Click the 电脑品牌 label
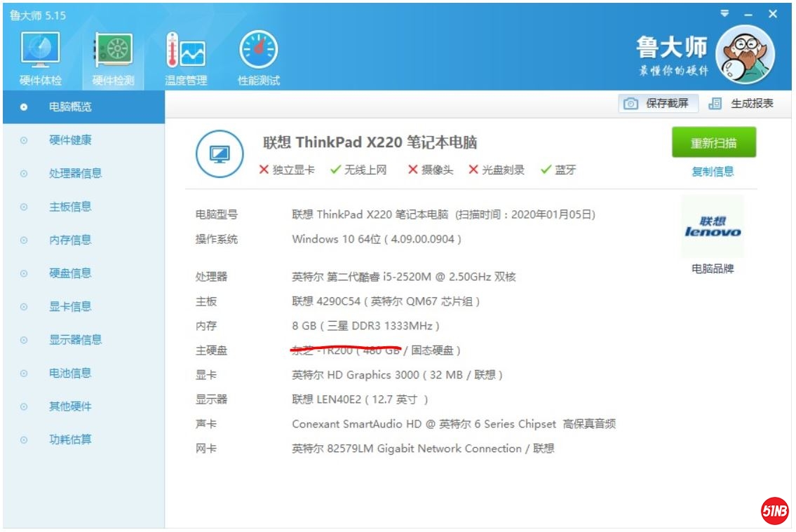This screenshot has height=532, width=796. click(713, 268)
